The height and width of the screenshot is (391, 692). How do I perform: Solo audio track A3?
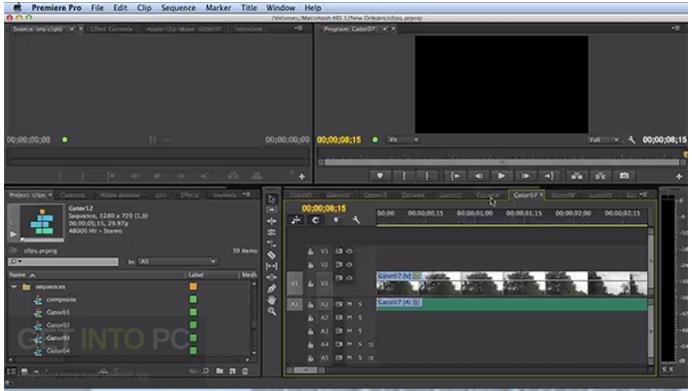tap(360, 331)
